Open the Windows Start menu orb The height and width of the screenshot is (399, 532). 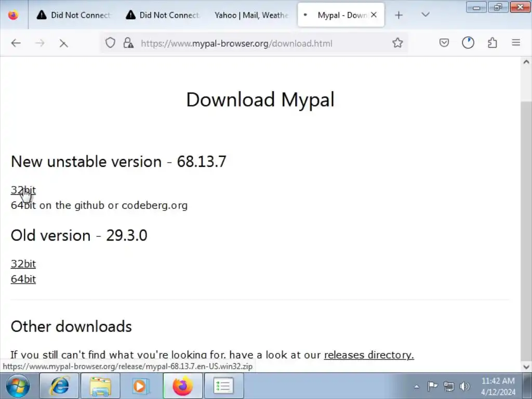(x=17, y=386)
